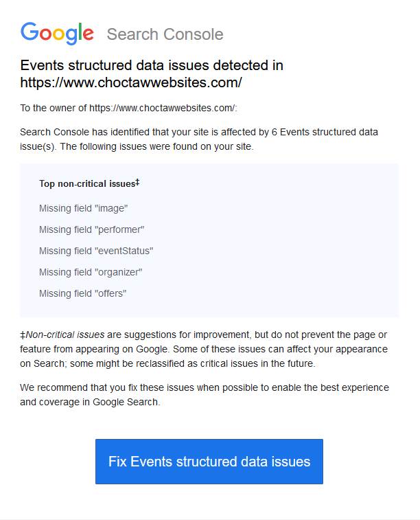
Task: Open the Missing field "organizer" issue
Action: (x=91, y=272)
